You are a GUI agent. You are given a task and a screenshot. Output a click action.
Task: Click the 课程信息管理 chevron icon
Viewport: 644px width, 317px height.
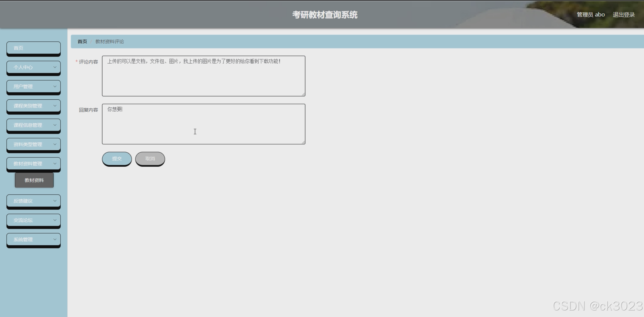coord(55,125)
